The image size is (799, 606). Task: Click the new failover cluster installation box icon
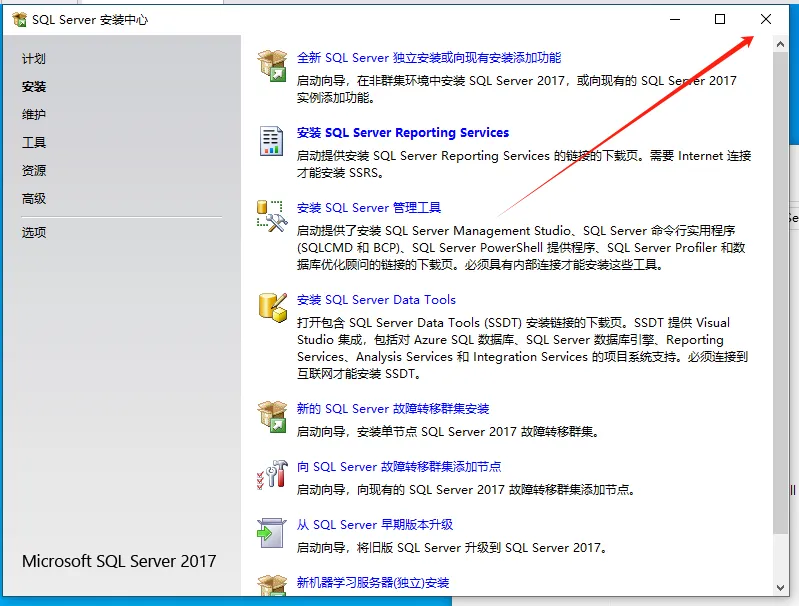tap(272, 417)
